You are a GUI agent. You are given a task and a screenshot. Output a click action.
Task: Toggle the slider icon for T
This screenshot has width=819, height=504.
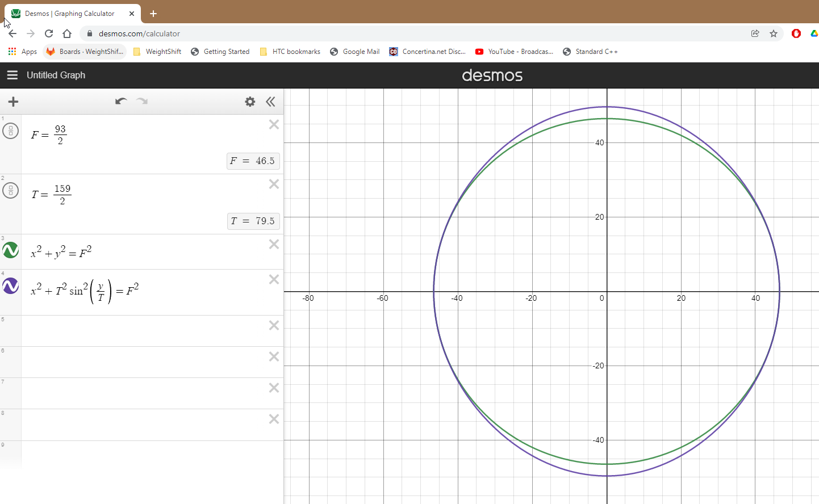click(x=11, y=191)
